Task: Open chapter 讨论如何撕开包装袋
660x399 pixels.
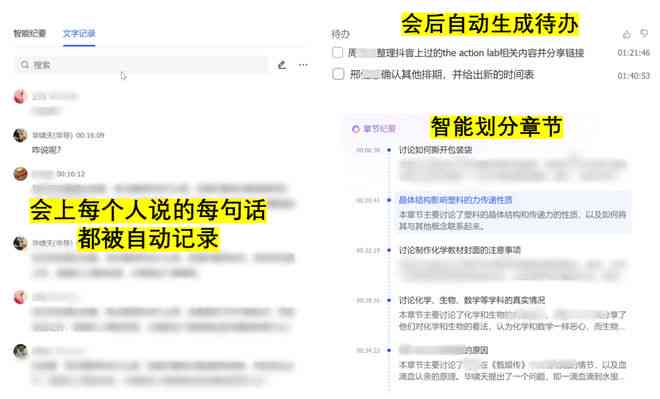Action: (436, 150)
